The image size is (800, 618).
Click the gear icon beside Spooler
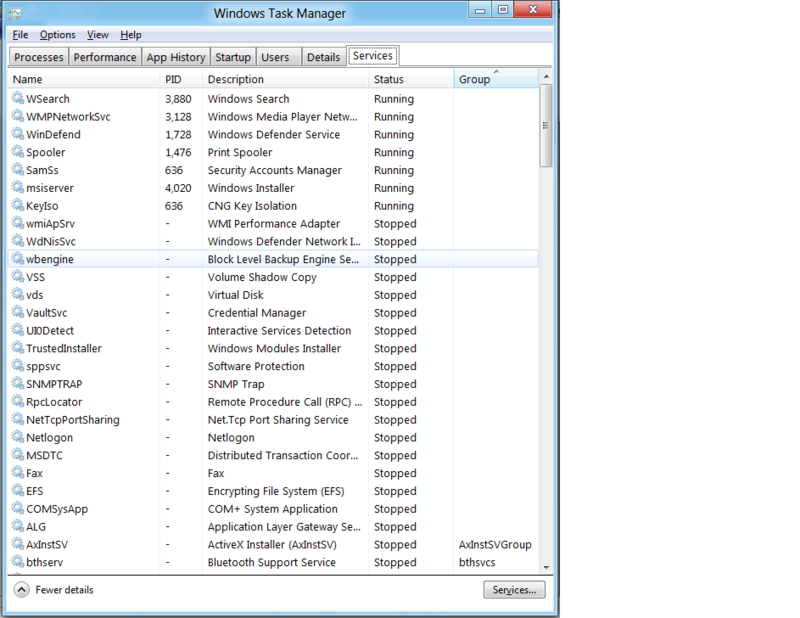pos(18,152)
